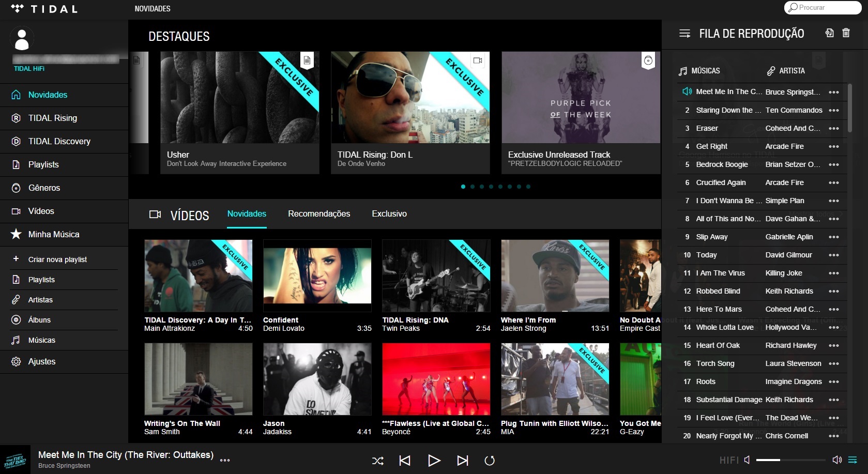
Task: Open Novidades in the sidebar
Action: pyautogui.click(x=64, y=95)
